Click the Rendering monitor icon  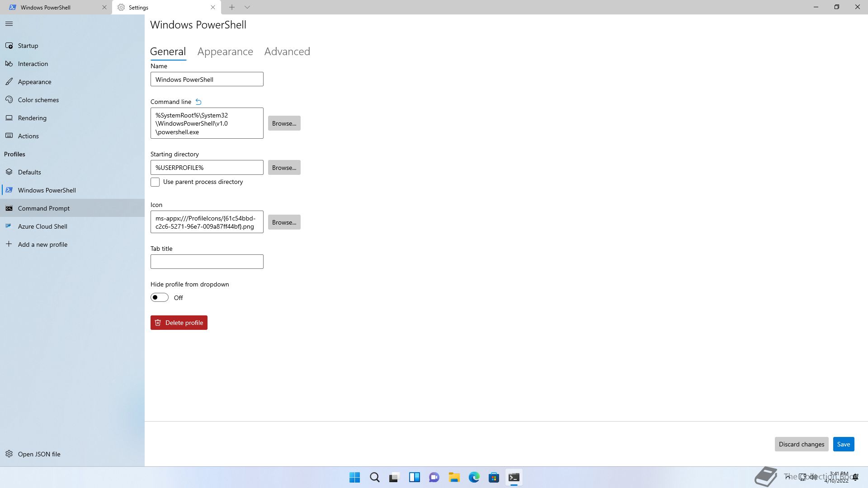coord(9,118)
